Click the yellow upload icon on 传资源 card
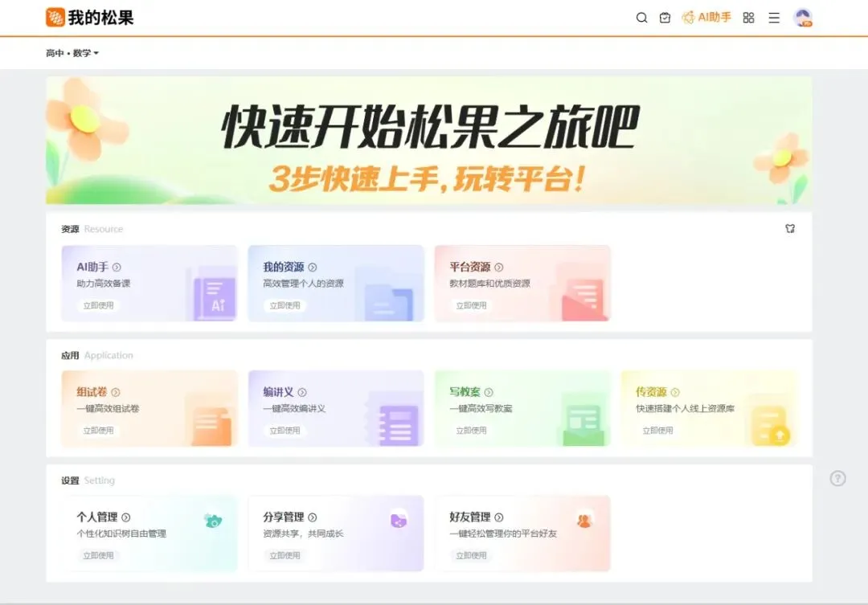The height and width of the screenshot is (605, 868). (x=771, y=426)
